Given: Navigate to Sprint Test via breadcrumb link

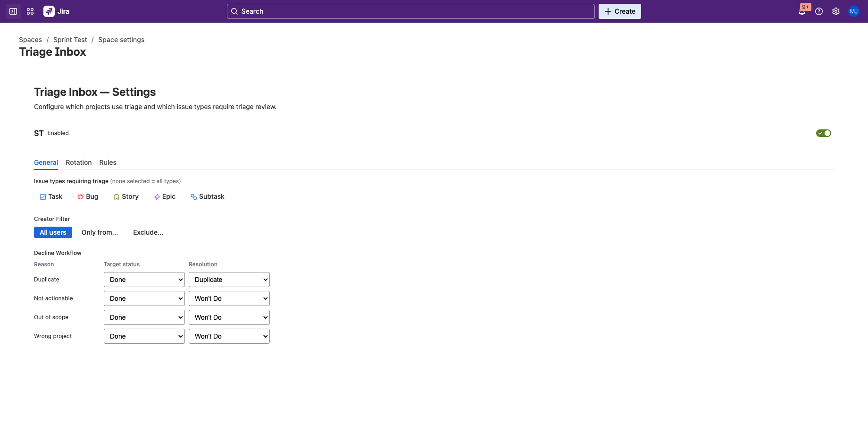Looking at the screenshot, I should 70,40.
